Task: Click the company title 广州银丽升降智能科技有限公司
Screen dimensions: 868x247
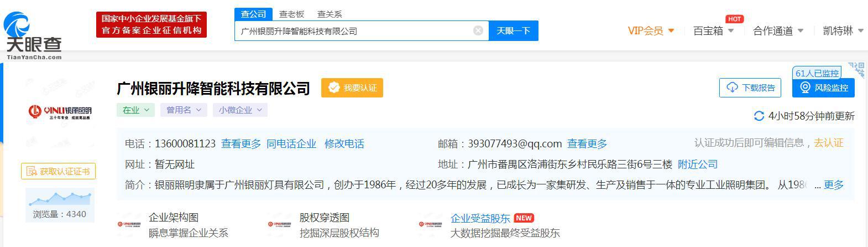Action: (x=213, y=88)
